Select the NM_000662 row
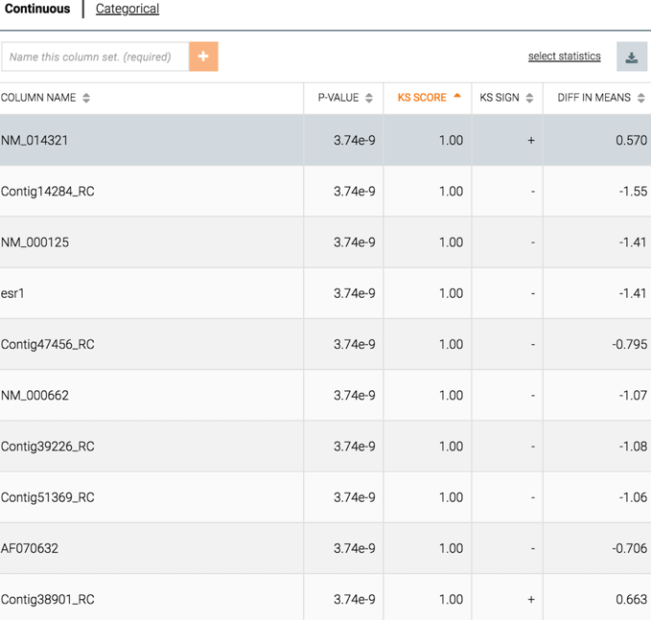This screenshot has width=651, height=620. coord(326,395)
